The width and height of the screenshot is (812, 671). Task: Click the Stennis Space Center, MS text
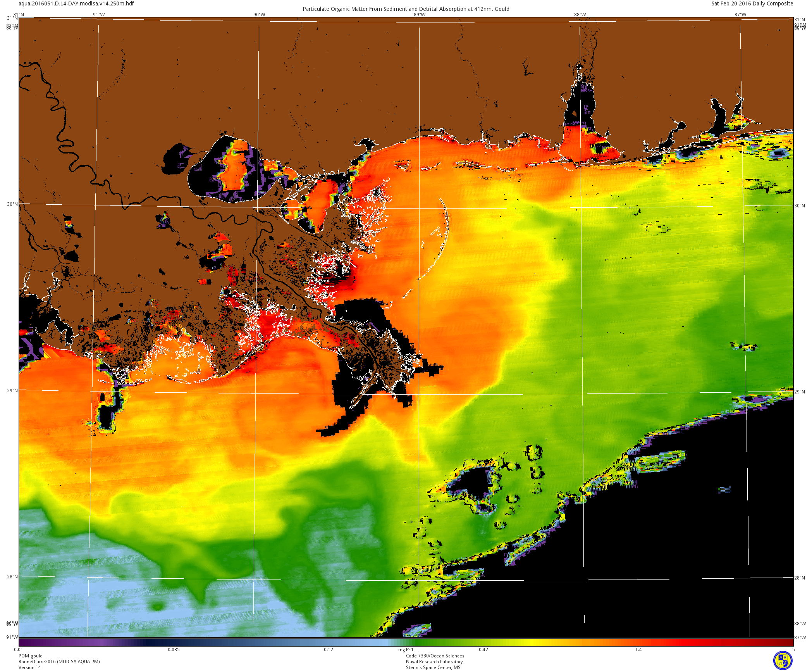(433, 668)
